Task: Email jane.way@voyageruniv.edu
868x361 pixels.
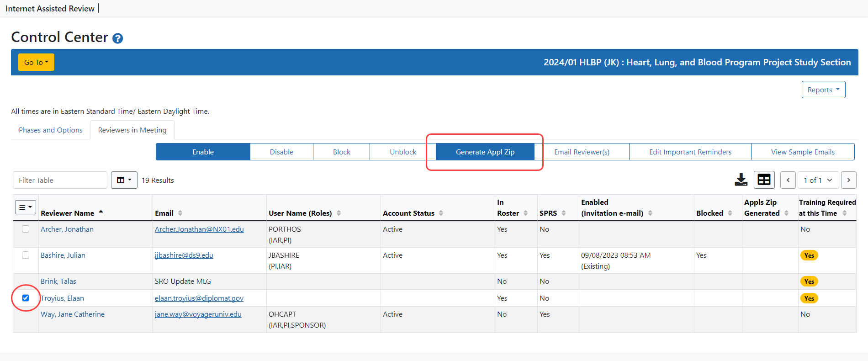Action: (x=198, y=314)
